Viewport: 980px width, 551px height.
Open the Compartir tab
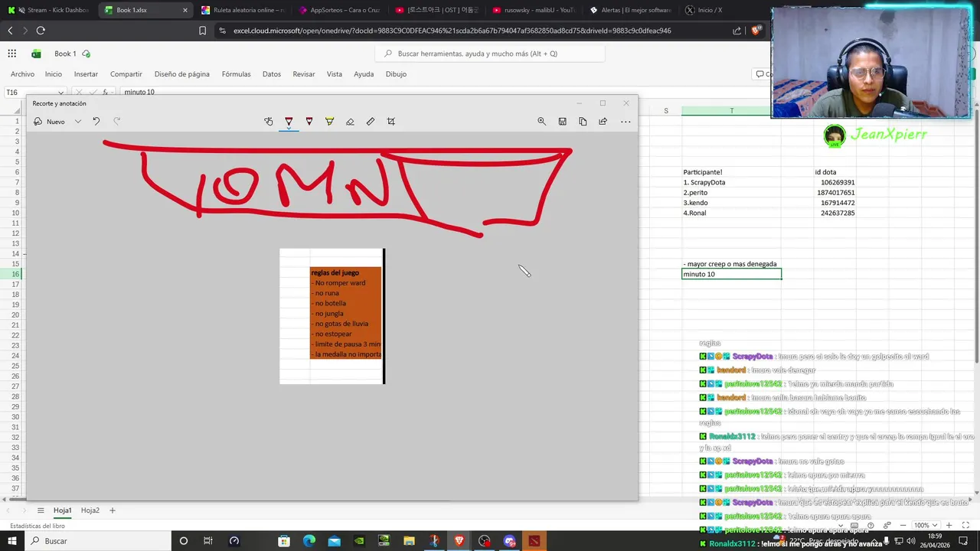[x=126, y=74]
